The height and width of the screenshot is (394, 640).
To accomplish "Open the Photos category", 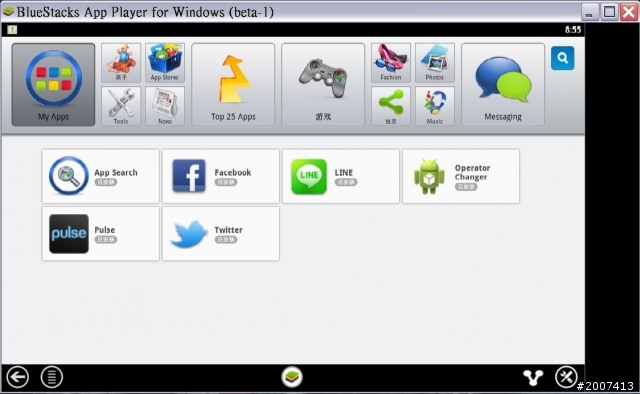I will coord(435,63).
